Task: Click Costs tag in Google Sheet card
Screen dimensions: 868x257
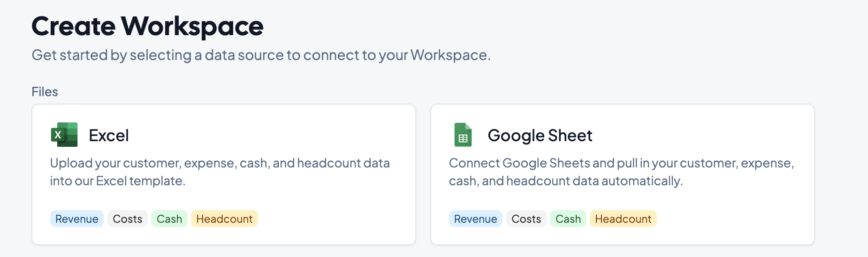Action: pyautogui.click(x=526, y=219)
